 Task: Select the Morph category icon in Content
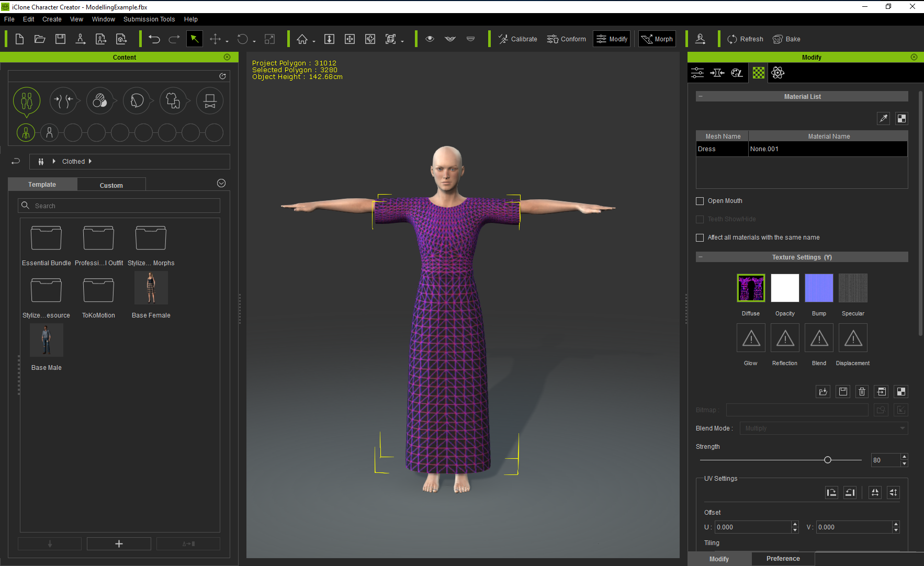(63, 100)
